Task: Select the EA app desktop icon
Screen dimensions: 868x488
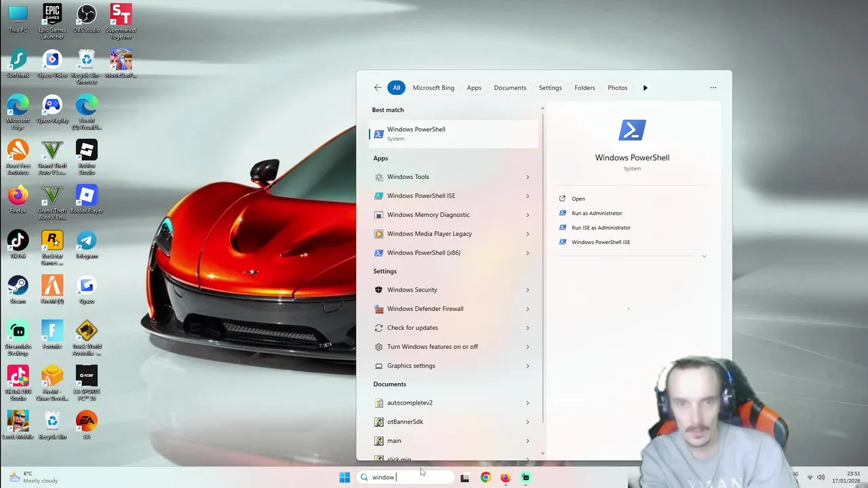Action: 86,426
